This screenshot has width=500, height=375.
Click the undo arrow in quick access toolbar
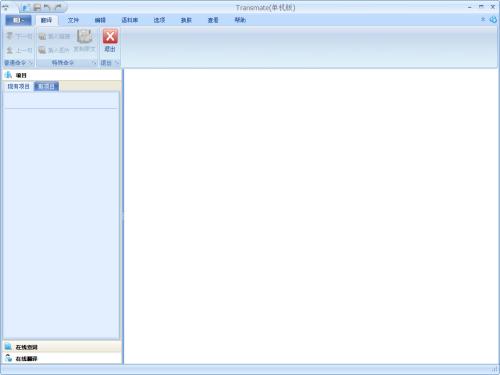47,7
